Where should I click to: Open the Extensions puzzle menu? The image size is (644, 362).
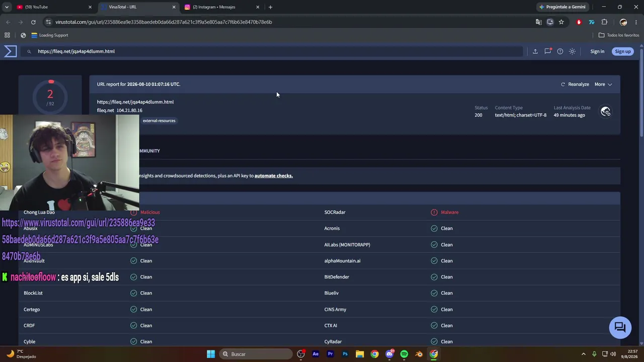(604, 22)
